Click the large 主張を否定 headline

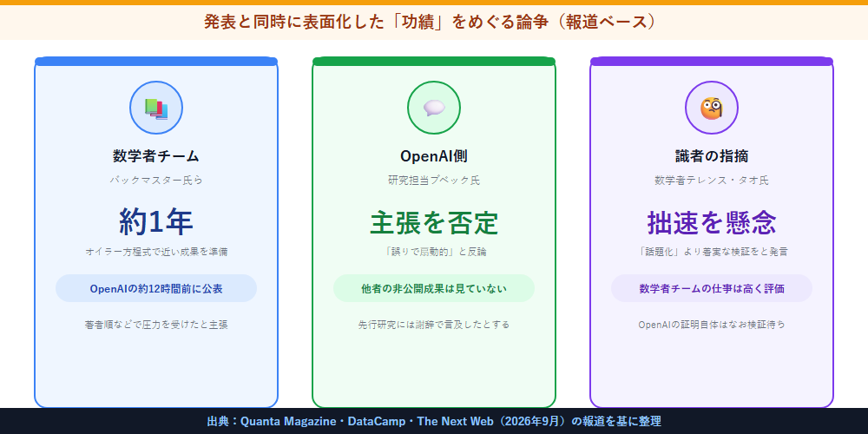(x=434, y=222)
